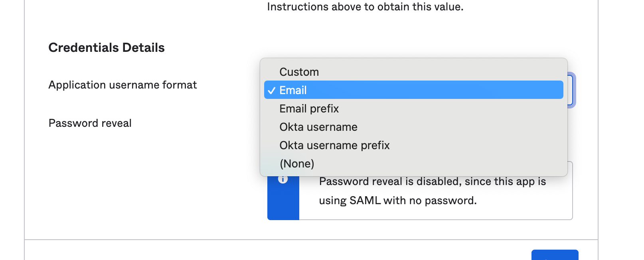644x260 pixels.
Task: Click the word SAML in the info message
Action: [365, 201]
